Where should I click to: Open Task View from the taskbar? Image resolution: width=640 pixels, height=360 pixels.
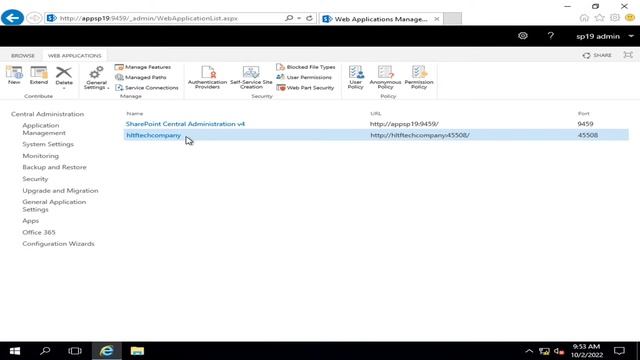(75, 351)
